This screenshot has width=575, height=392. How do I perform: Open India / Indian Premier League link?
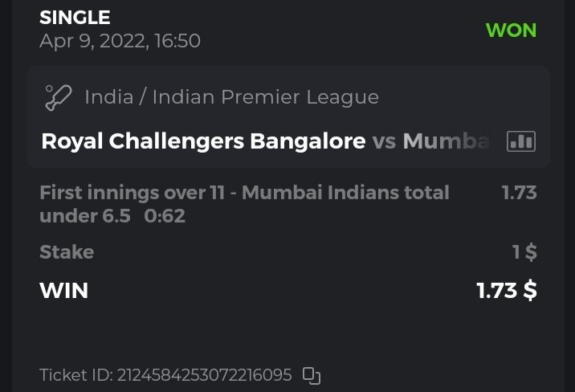tap(231, 98)
